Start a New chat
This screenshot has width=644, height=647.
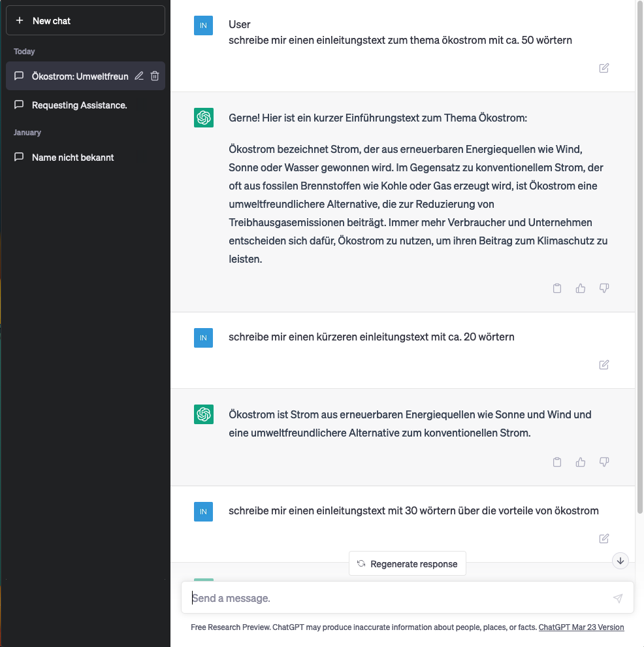(86, 21)
